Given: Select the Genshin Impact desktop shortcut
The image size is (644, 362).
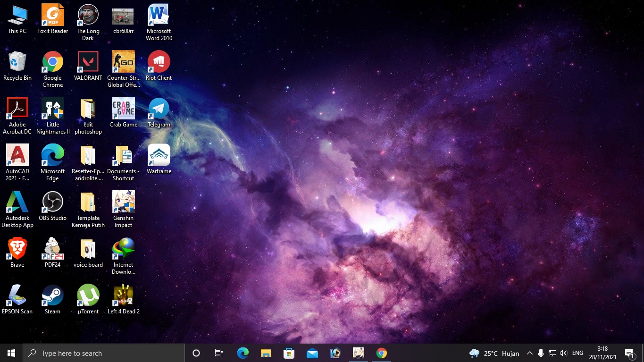Looking at the screenshot, I should coord(124,209).
